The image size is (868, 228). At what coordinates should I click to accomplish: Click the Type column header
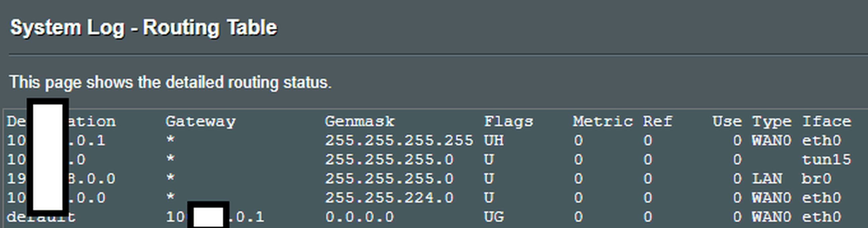772,122
